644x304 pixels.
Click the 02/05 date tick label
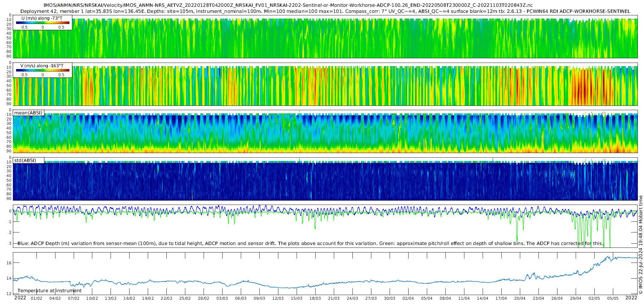[595, 298]
